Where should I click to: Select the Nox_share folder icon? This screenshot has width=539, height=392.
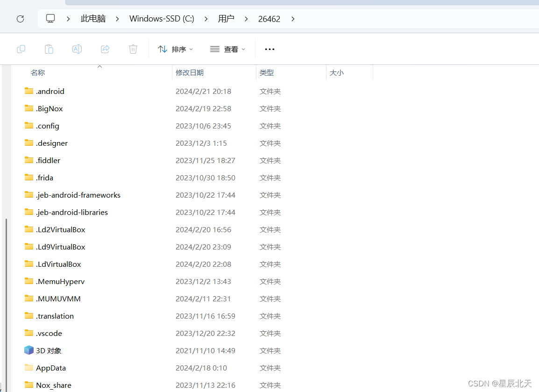(29, 385)
